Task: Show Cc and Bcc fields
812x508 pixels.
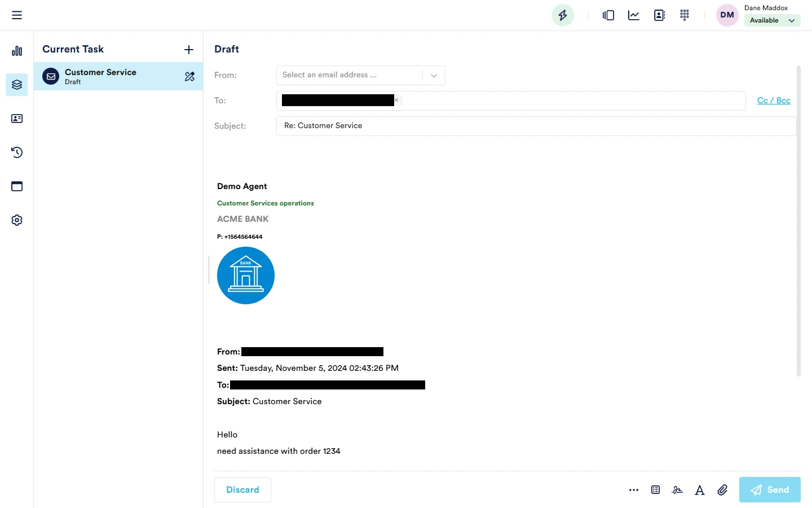Action: point(773,100)
